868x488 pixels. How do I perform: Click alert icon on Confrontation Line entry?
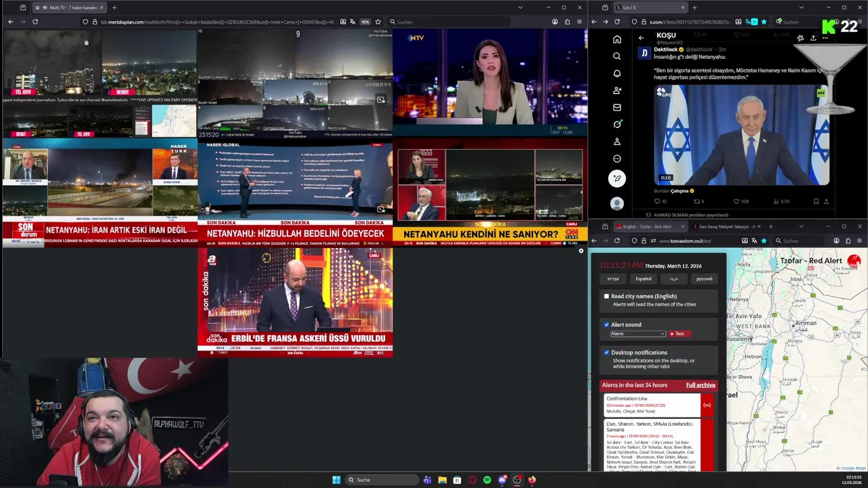click(x=707, y=405)
